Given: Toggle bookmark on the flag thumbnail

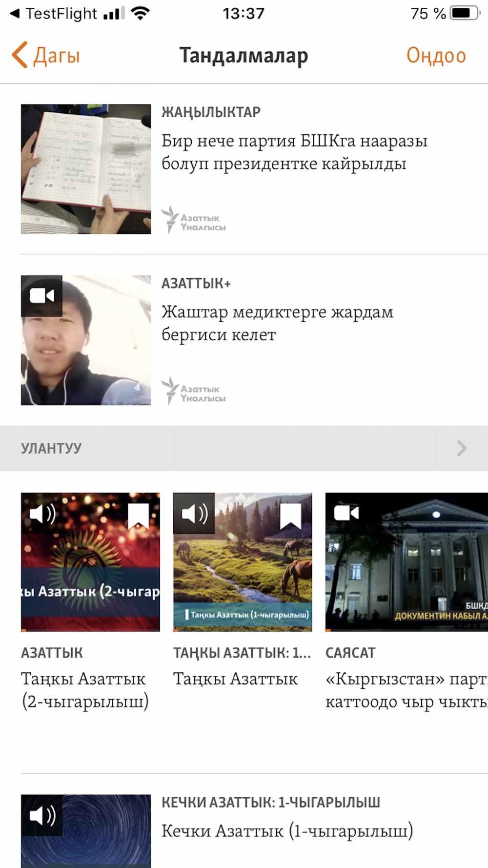Looking at the screenshot, I should pyautogui.click(x=139, y=517).
